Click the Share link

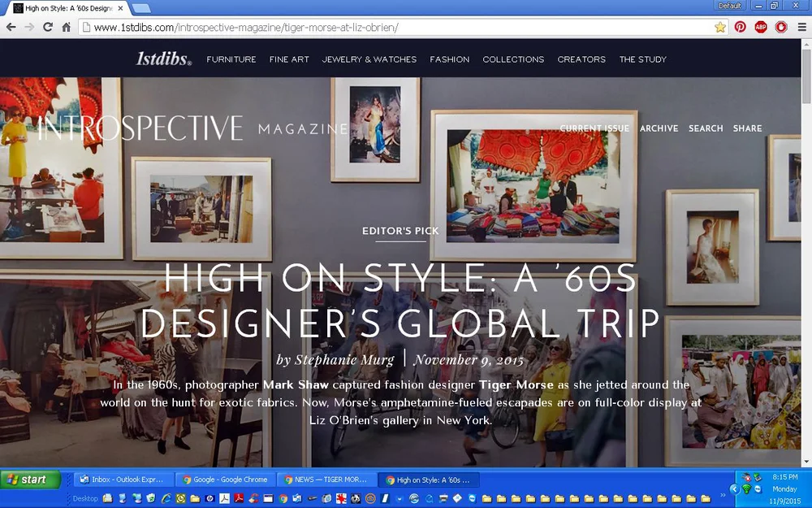(747, 128)
